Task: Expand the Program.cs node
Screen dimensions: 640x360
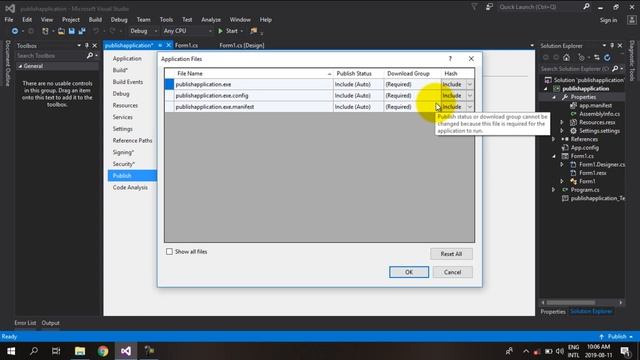Action: (x=554, y=190)
